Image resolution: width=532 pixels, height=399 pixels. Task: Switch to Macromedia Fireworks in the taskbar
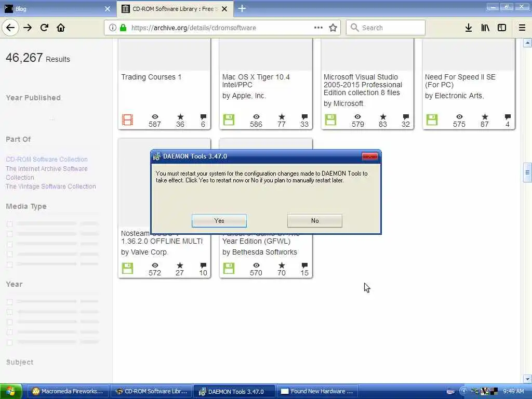point(68,392)
